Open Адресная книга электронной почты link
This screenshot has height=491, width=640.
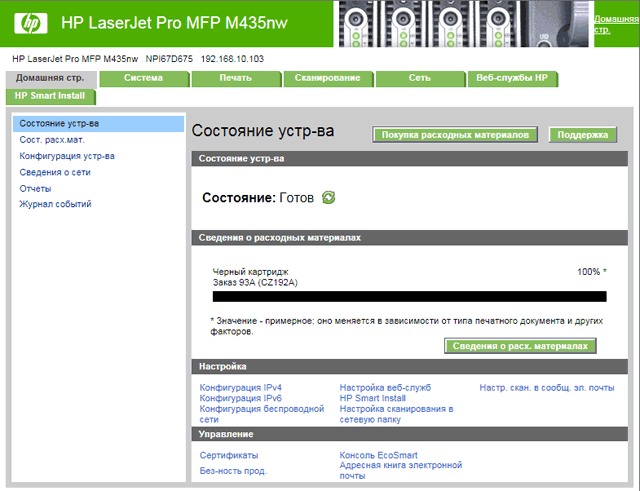[401, 471]
